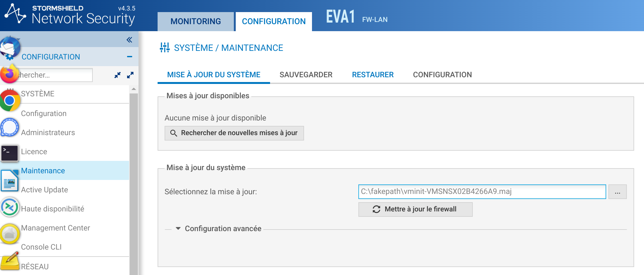
Task: Browse for update file with ellipsis button
Action: click(617, 192)
